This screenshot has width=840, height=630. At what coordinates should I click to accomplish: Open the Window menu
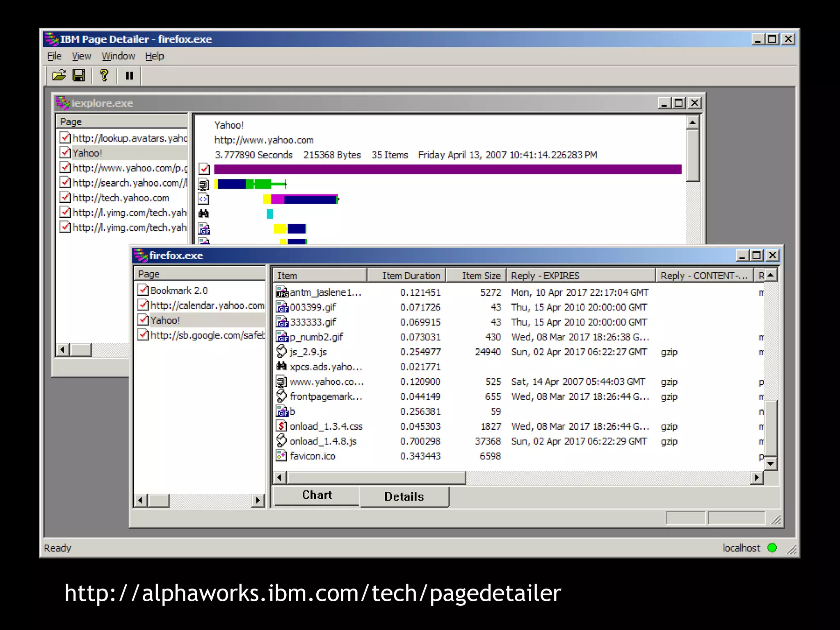pos(118,56)
